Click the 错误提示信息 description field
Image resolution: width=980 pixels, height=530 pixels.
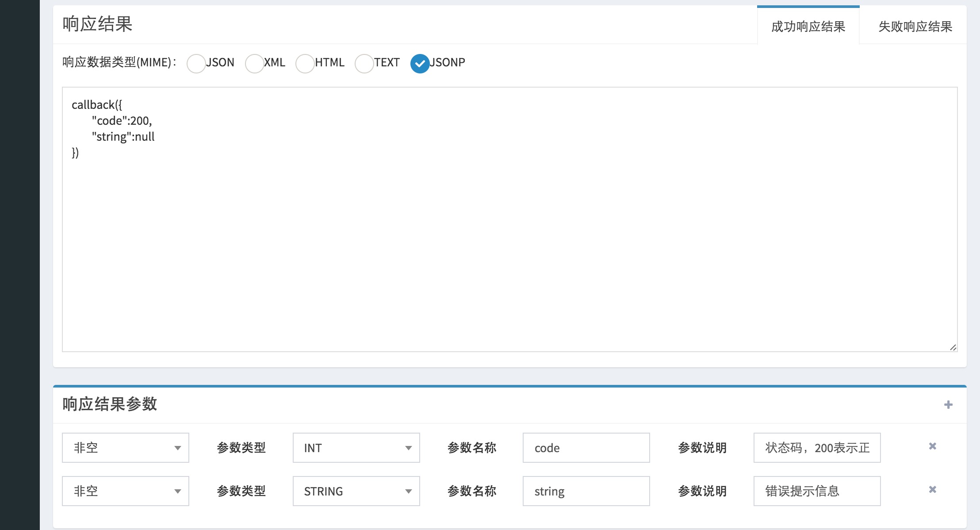pyautogui.click(x=817, y=491)
